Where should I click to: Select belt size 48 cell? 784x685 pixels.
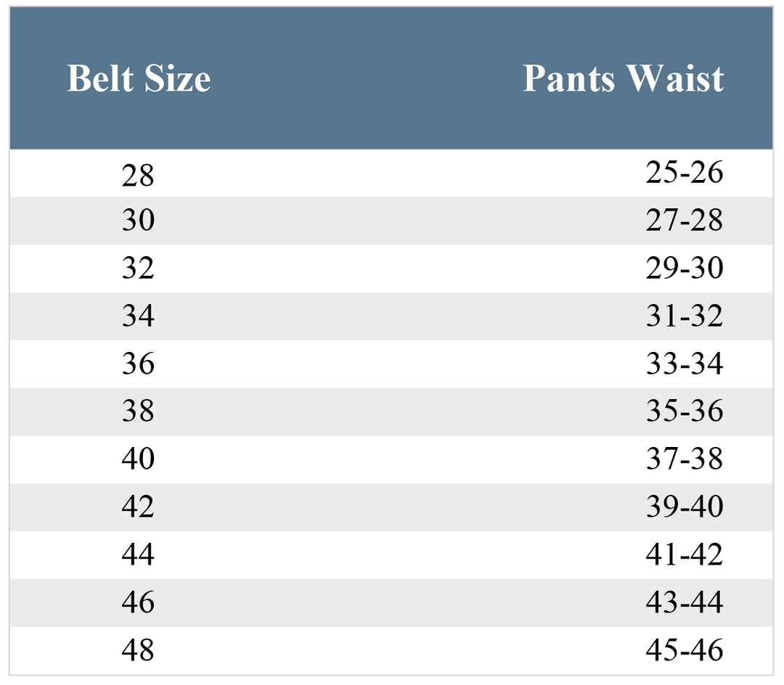tap(138, 650)
